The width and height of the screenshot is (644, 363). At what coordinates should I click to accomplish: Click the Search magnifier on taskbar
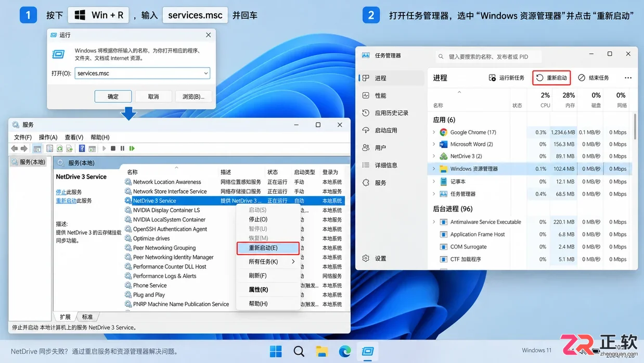pyautogui.click(x=299, y=352)
